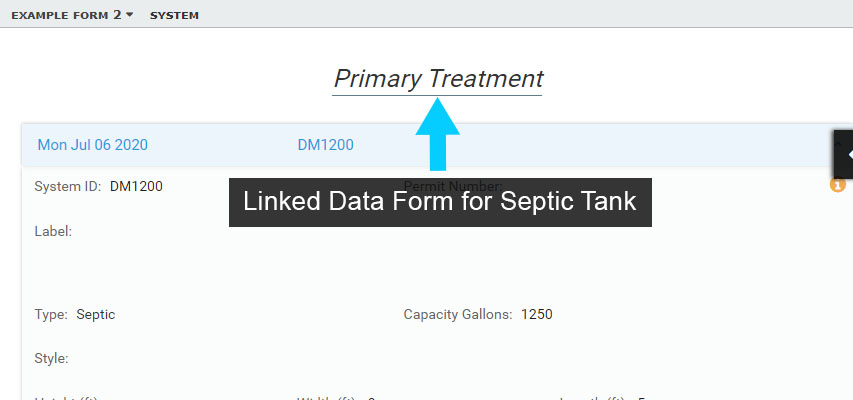Click the orange notification badge icon
This screenshot has height=400, width=853.
[x=838, y=185]
